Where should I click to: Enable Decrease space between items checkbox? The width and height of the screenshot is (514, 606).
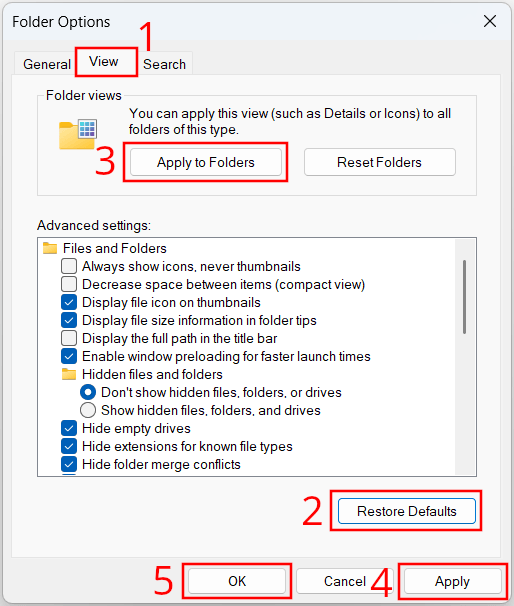tap(69, 284)
